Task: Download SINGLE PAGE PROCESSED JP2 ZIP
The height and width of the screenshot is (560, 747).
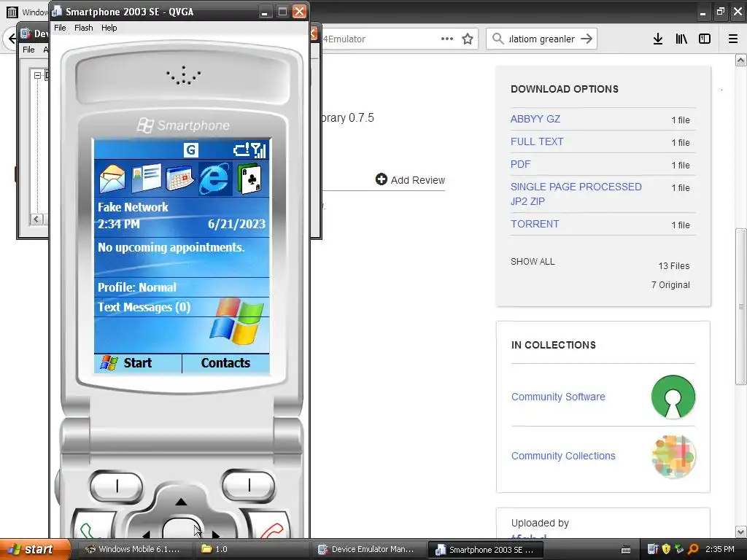Action: point(576,194)
